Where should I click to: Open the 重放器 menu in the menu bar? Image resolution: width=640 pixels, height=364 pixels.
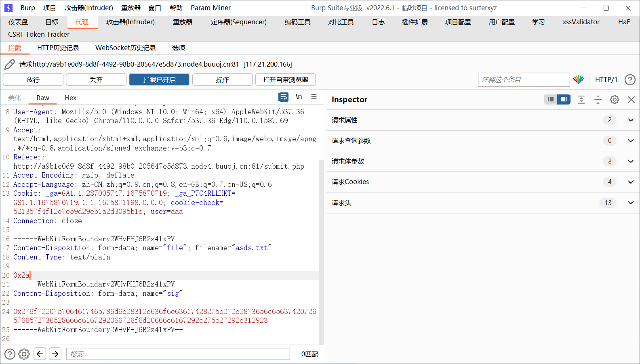pos(131,8)
